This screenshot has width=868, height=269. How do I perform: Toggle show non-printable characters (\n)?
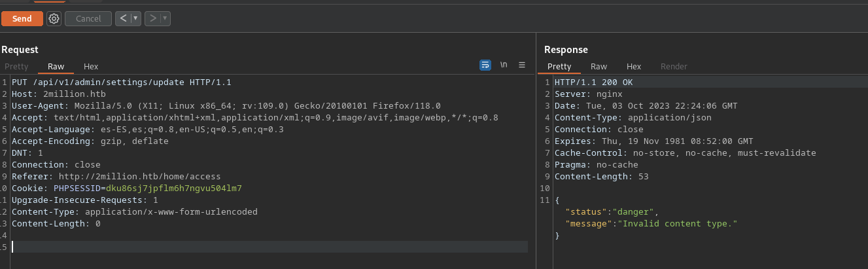504,65
